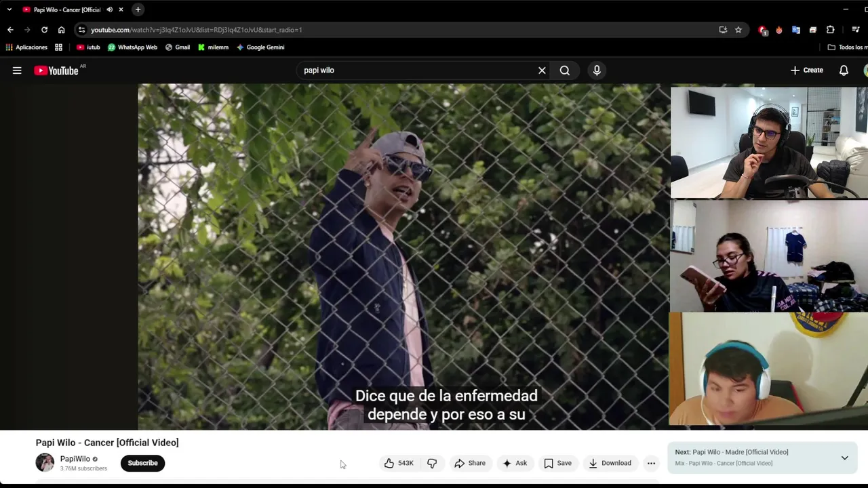Open the all bookmarks folder
This screenshot has height=488, width=868.
[848, 47]
